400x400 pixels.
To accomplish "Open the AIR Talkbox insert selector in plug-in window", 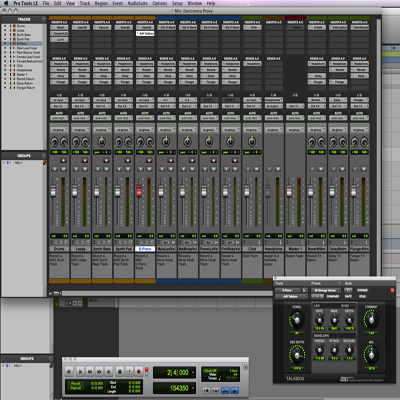I will pos(291,296).
